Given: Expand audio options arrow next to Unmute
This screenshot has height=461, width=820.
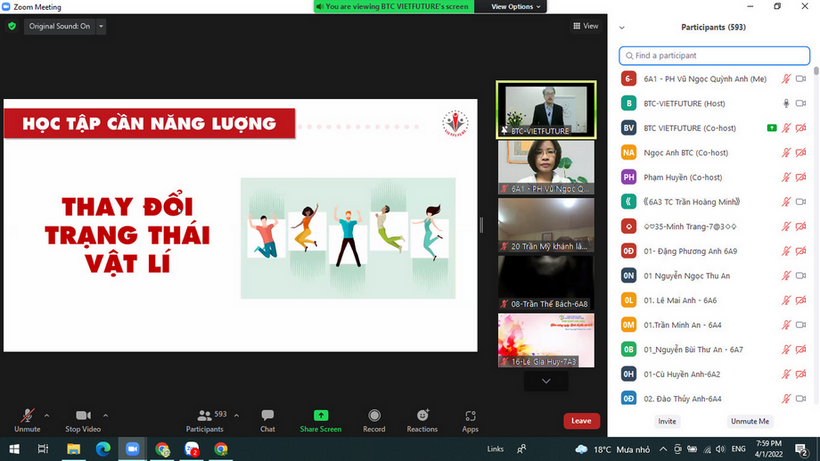Looking at the screenshot, I should [x=47, y=414].
